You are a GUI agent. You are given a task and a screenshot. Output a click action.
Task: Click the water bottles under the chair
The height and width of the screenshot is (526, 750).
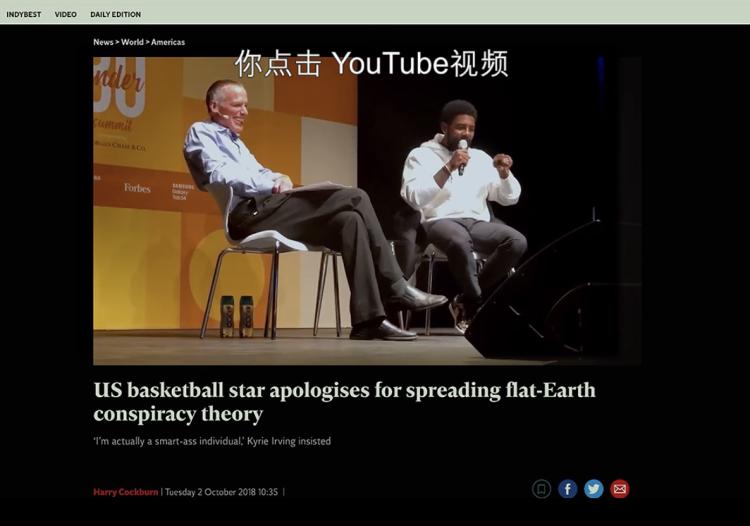(237, 316)
